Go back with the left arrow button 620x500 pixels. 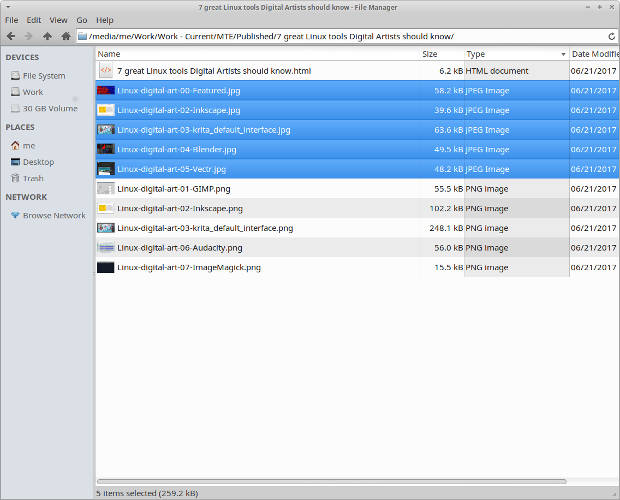tap(11, 36)
